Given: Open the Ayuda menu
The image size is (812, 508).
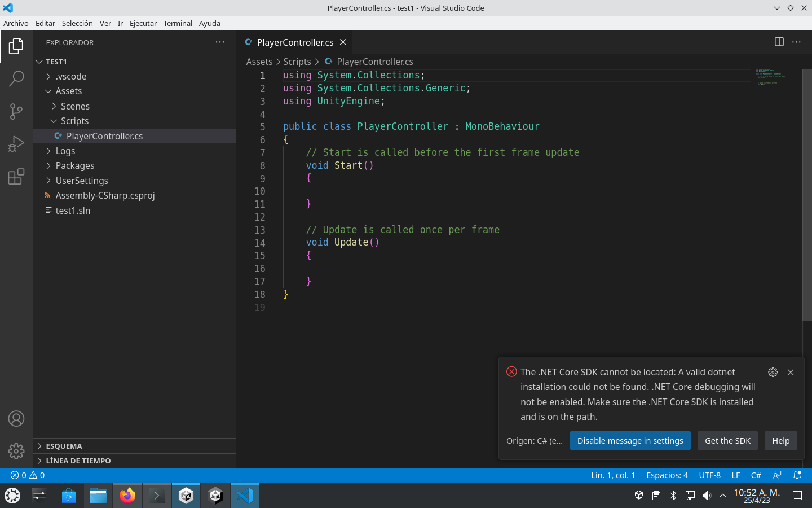Looking at the screenshot, I should [x=210, y=23].
